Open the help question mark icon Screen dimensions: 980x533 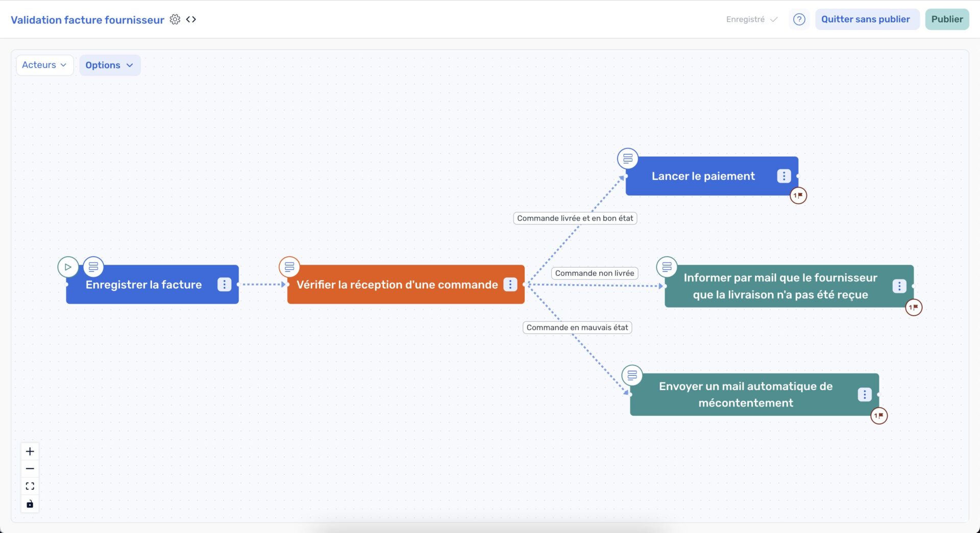coord(799,19)
